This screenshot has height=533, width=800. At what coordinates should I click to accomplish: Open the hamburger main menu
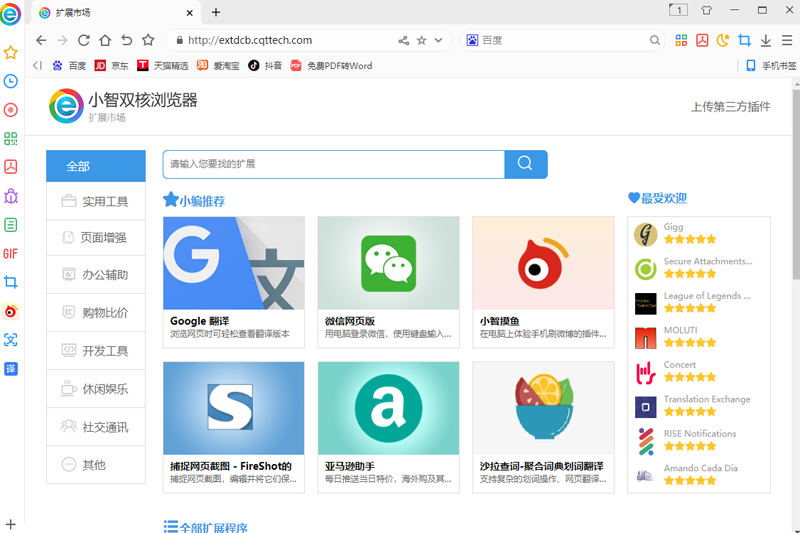[786, 40]
